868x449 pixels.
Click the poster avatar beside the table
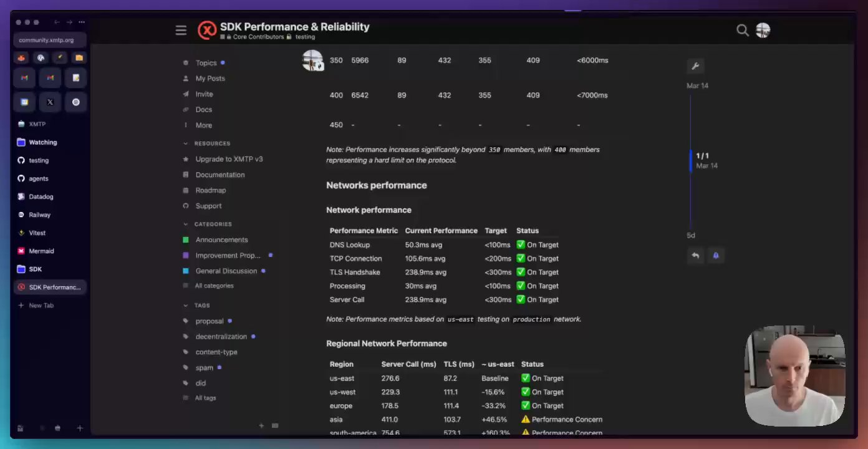point(312,60)
